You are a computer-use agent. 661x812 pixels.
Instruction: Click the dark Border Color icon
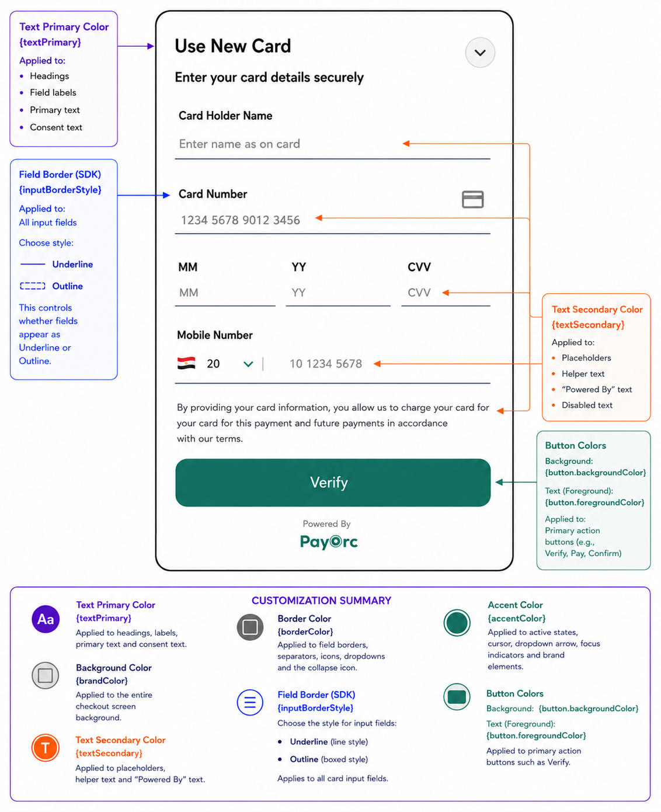[x=251, y=627]
